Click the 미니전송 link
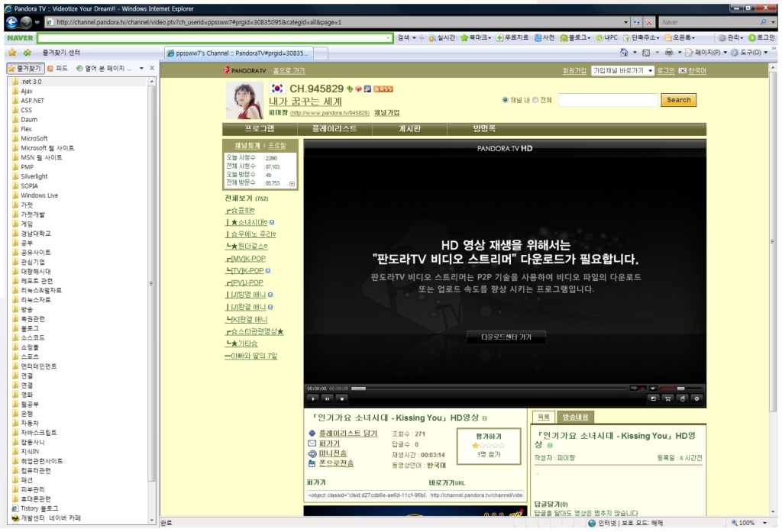The width and height of the screenshot is (782, 532). [x=333, y=453]
